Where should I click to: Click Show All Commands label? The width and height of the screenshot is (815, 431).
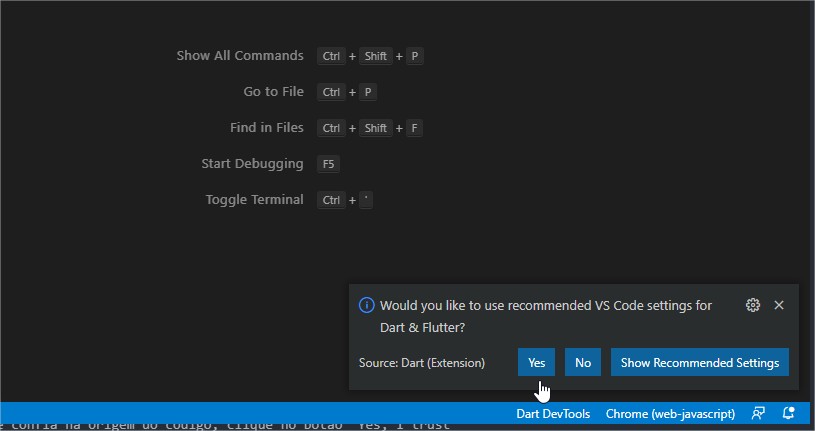click(240, 56)
